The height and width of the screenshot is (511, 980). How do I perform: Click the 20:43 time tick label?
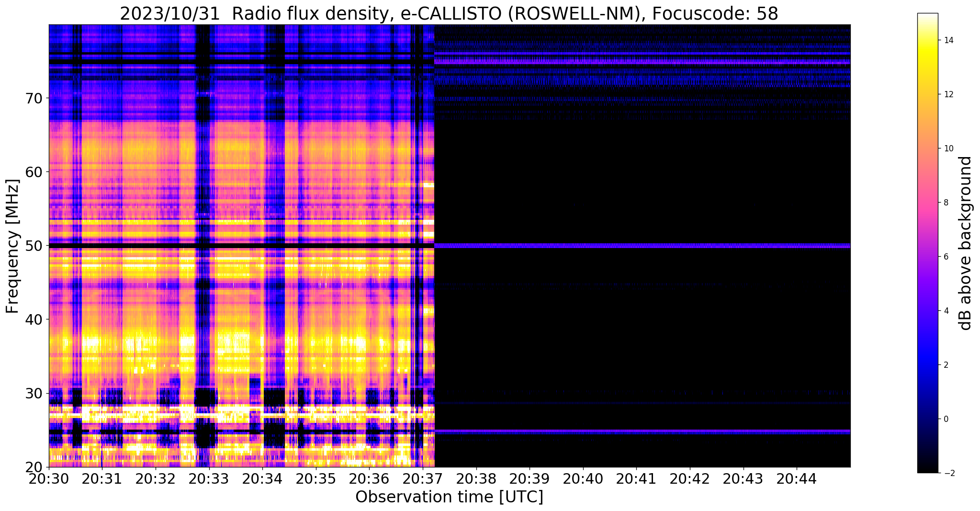pos(743,478)
